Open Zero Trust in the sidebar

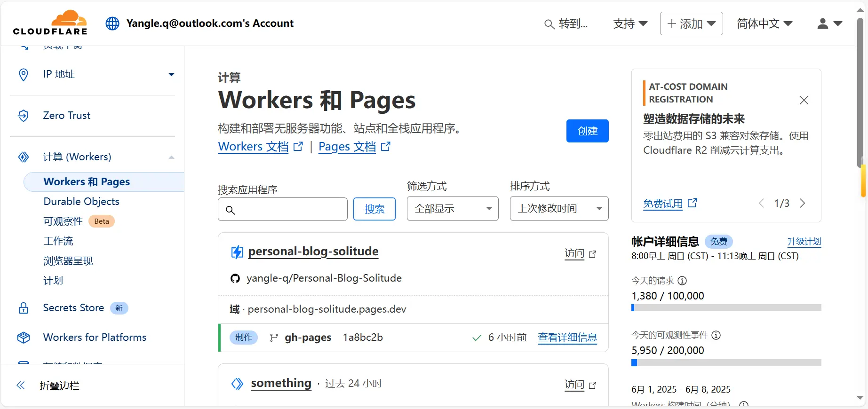[x=67, y=116]
